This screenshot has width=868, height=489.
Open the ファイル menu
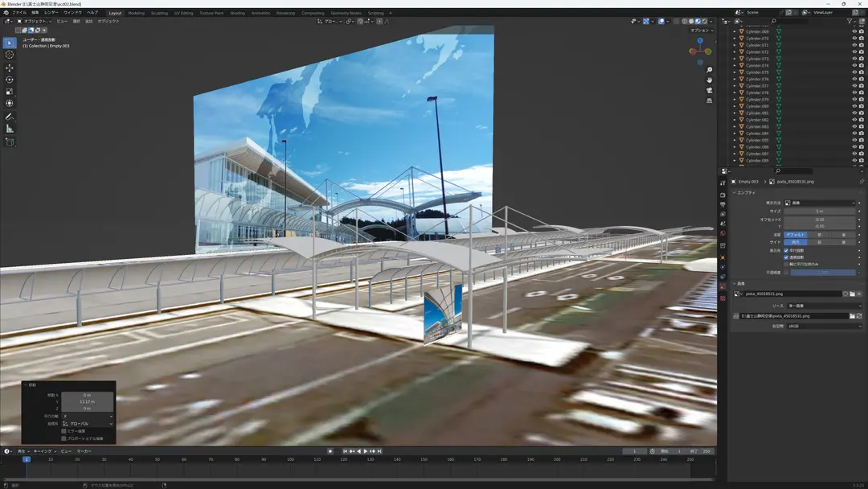18,12
